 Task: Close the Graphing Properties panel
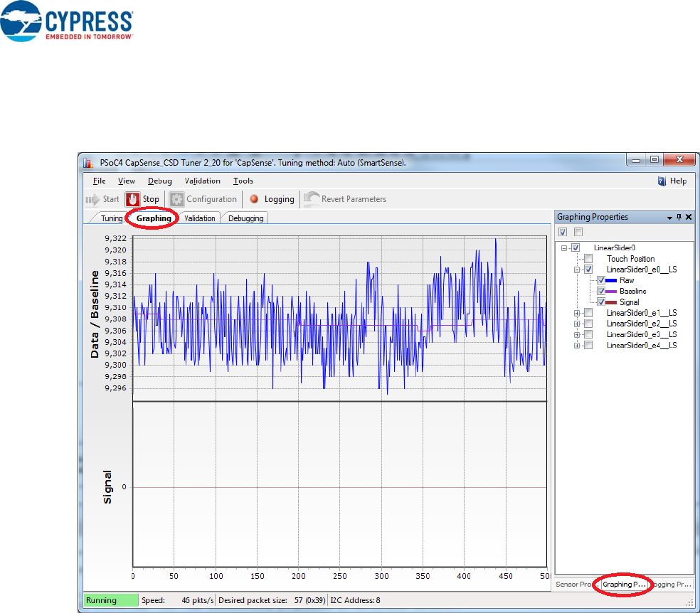click(x=689, y=217)
